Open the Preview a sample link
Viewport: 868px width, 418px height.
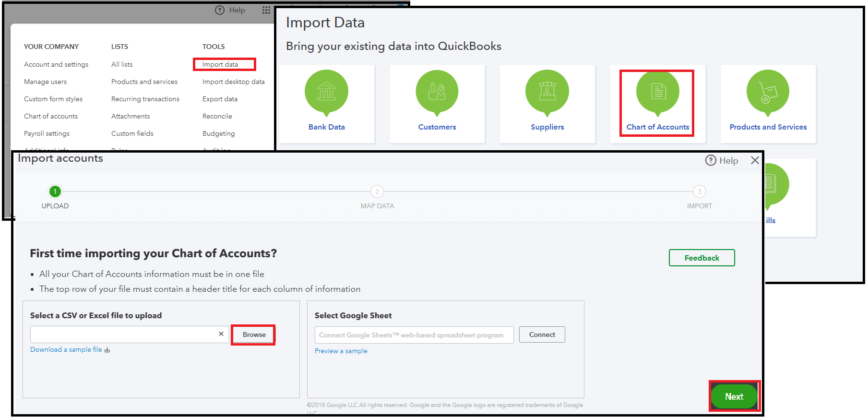click(341, 351)
